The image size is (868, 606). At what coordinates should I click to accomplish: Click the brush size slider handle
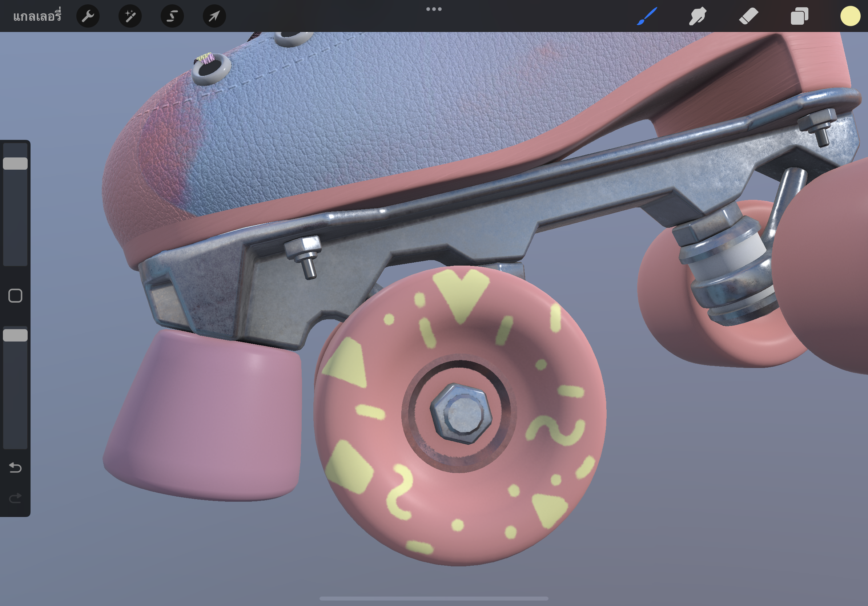(x=15, y=163)
